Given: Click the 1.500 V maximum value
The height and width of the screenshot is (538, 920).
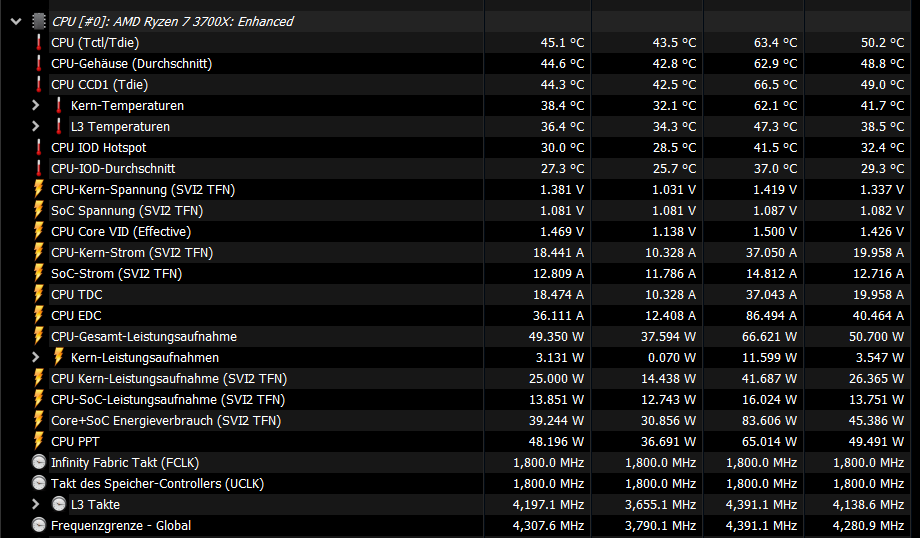Looking at the screenshot, I should 775,232.
